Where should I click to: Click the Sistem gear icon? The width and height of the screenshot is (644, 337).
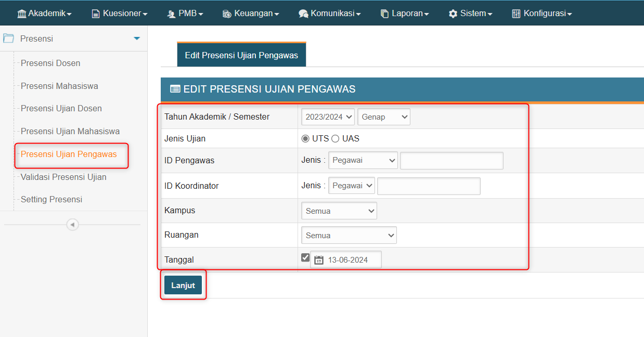[x=453, y=14]
